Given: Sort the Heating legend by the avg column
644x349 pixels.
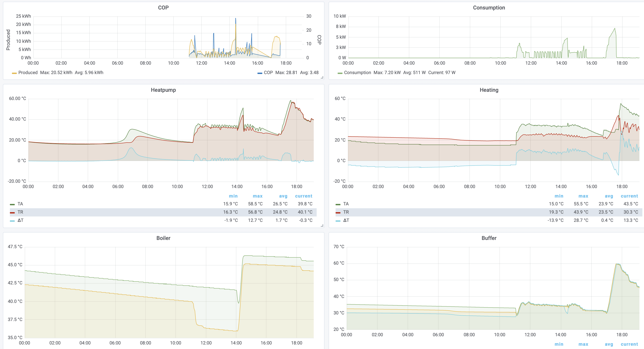Looking at the screenshot, I should tap(609, 196).
